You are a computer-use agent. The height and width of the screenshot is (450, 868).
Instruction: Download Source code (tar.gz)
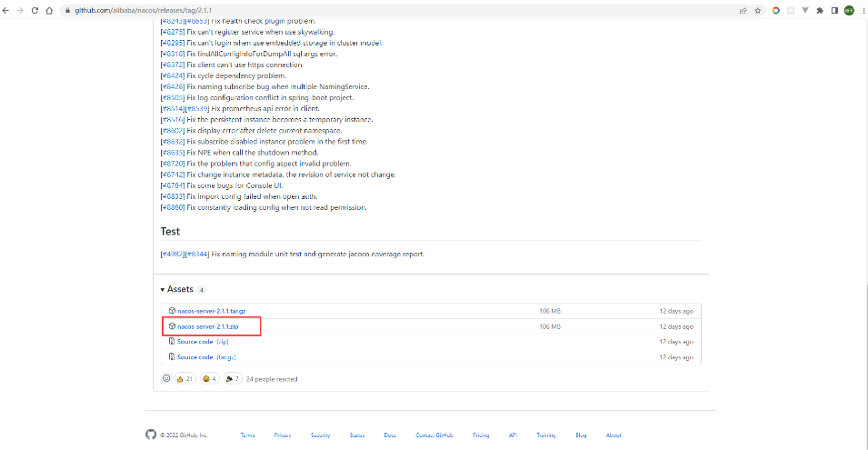click(206, 357)
